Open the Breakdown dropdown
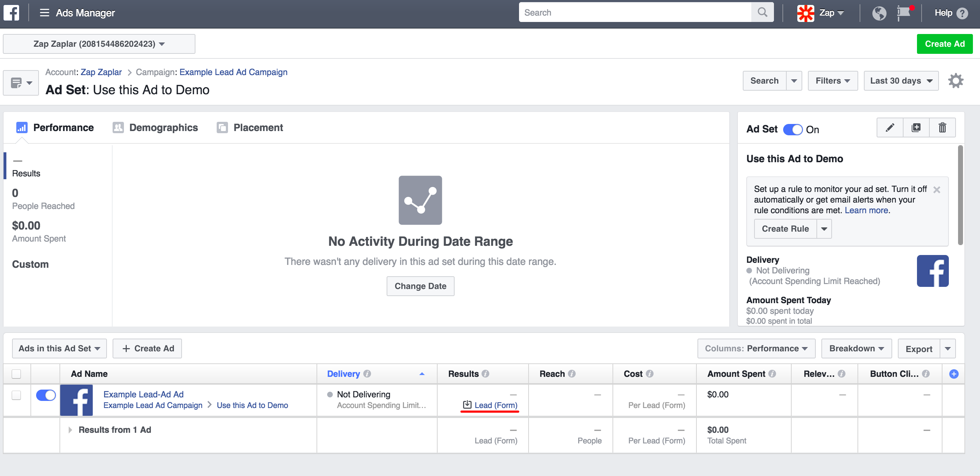This screenshot has height=476, width=980. click(856, 348)
